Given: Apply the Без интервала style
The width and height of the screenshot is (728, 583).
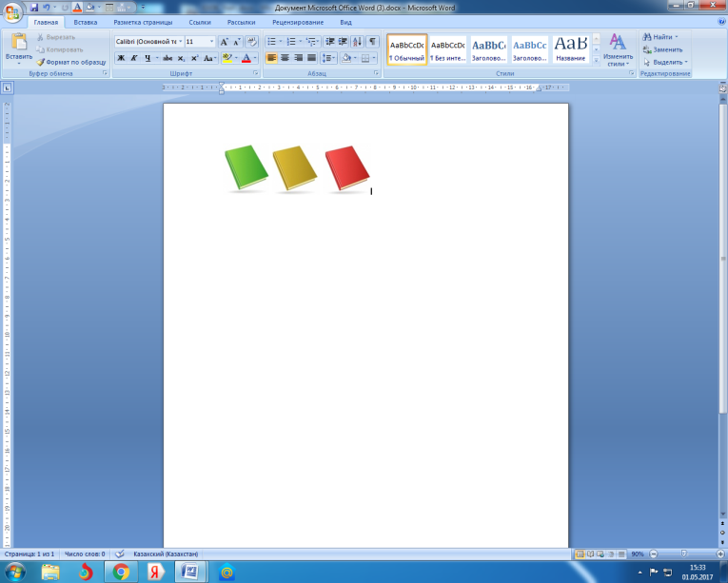Looking at the screenshot, I should 447,49.
